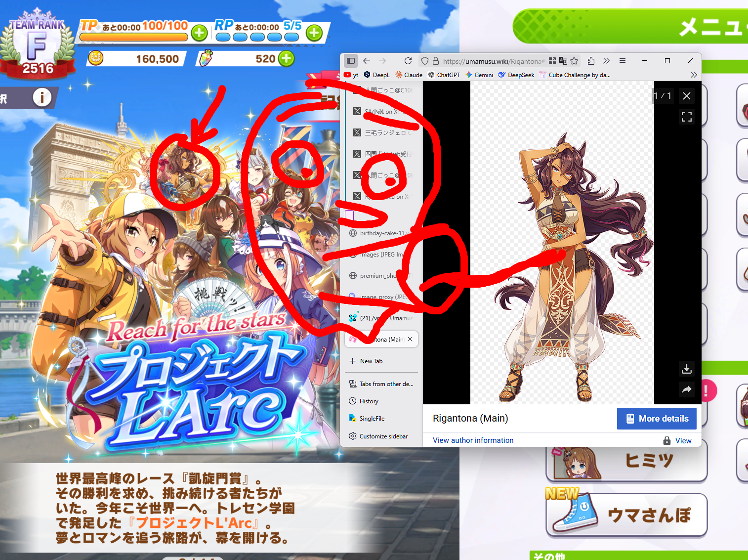Add carrot jewels with green plus
Viewport: 748px width, 560px height.
[x=286, y=59]
